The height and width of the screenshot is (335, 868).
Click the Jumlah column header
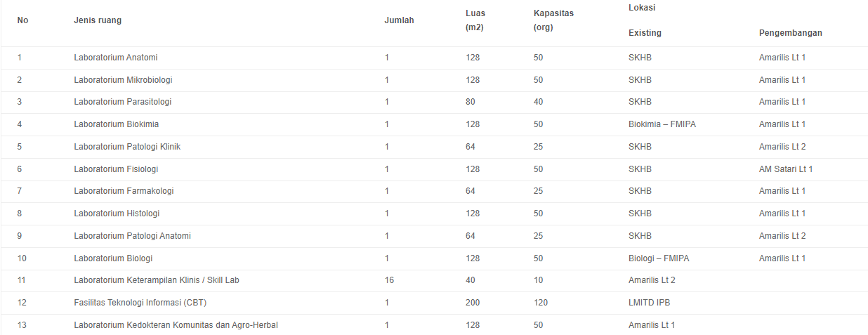coord(399,20)
